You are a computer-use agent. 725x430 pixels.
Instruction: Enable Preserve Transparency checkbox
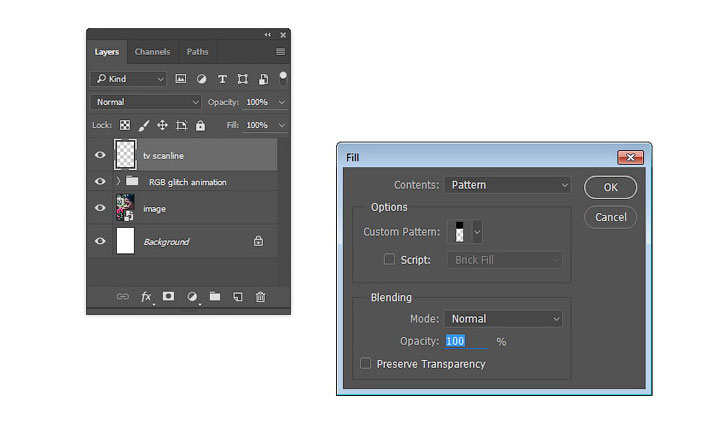365,363
